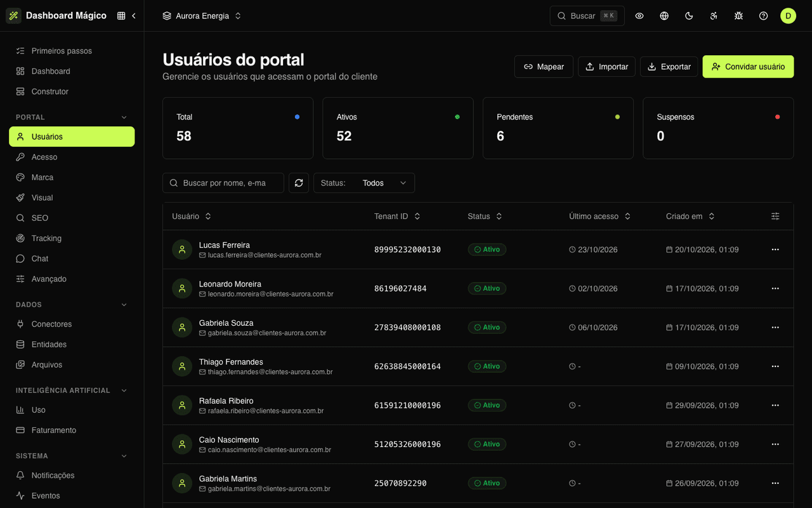Go to Dashboard in the sidebar
The width and height of the screenshot is (812, 508).
[72, 71]
